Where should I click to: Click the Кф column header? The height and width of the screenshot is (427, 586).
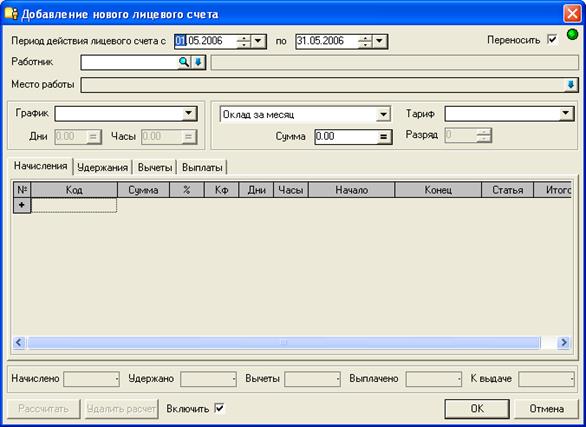click(x=222, y=190)
